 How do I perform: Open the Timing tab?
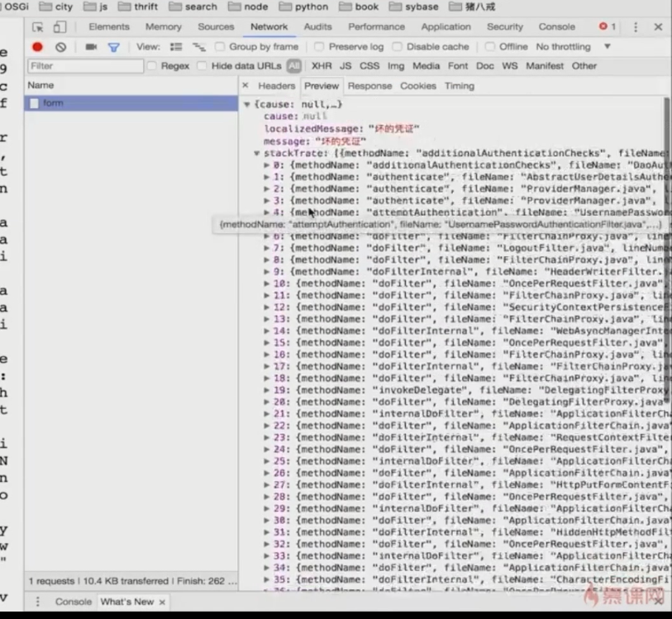pyautogui.click(x=460, y=86)
